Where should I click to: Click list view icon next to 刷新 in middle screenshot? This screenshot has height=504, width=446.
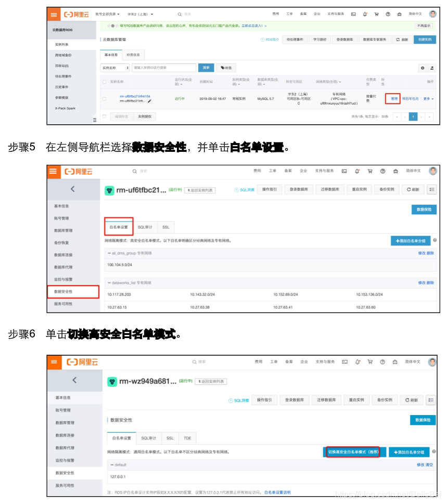[432, 190]
